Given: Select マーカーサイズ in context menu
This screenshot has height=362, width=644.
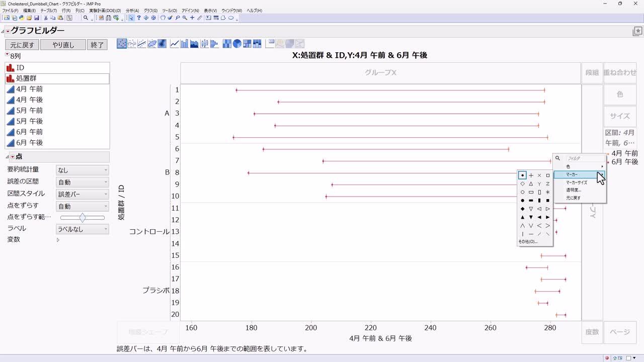Looking at the screenshot, I should pyautogui.click(x=577, y=183).
